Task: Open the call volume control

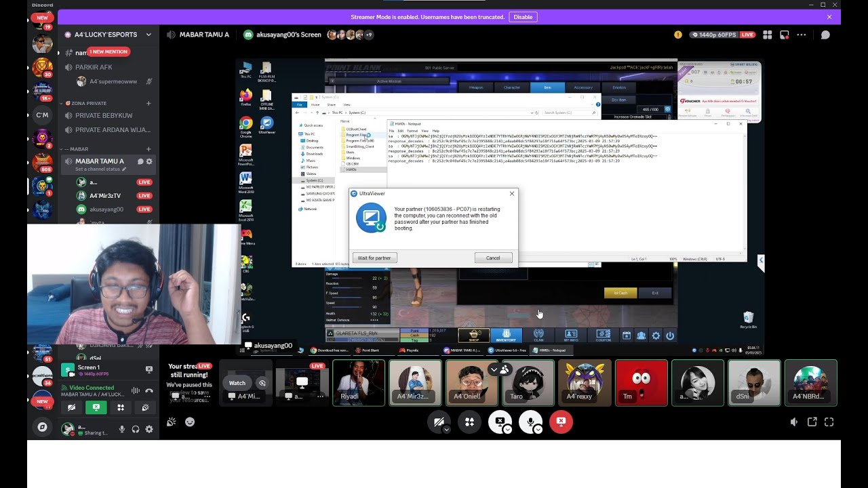Action: pyautogui.click(x=794, y=422)
